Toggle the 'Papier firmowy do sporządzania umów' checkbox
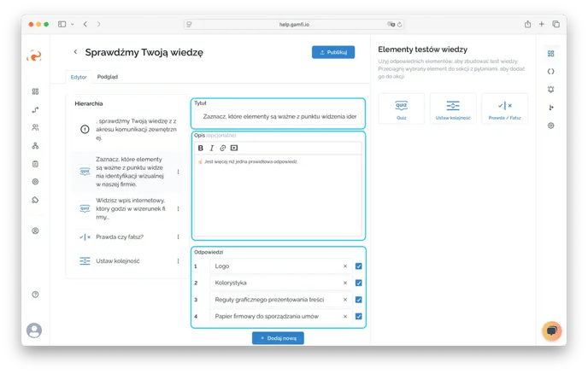The image size is (588, 374). pos(358,316)
